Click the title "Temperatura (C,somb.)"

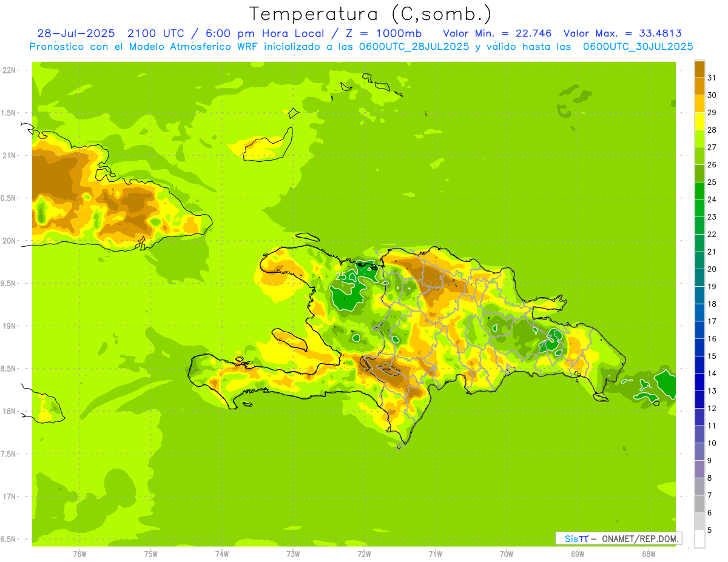pyautogui.click(x=371, y=14)
